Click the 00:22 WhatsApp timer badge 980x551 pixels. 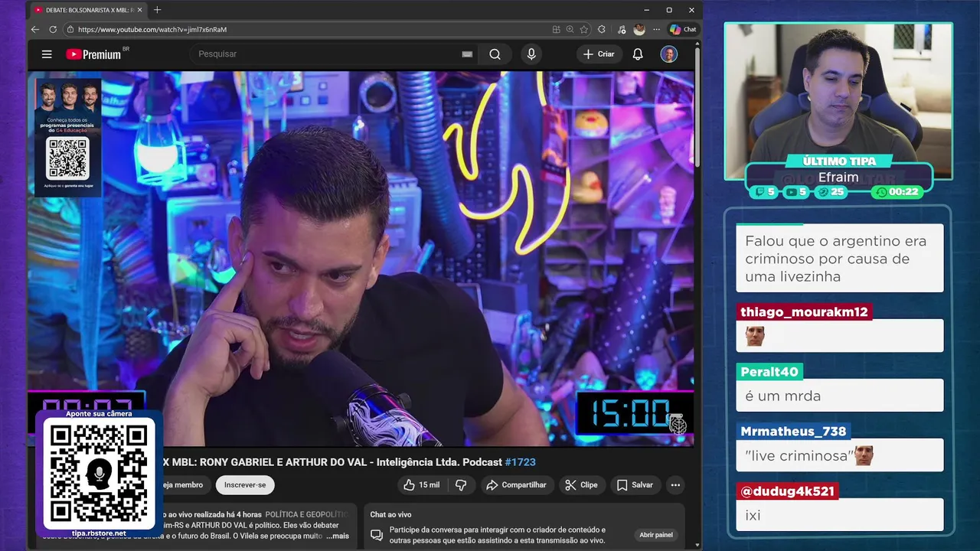click(x=897, y=192)
